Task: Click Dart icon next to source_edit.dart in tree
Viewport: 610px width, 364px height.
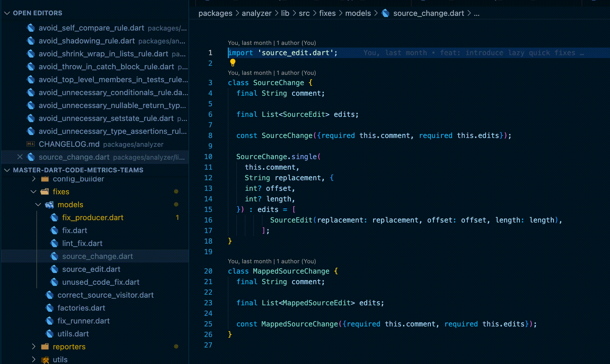Action: 54,269
